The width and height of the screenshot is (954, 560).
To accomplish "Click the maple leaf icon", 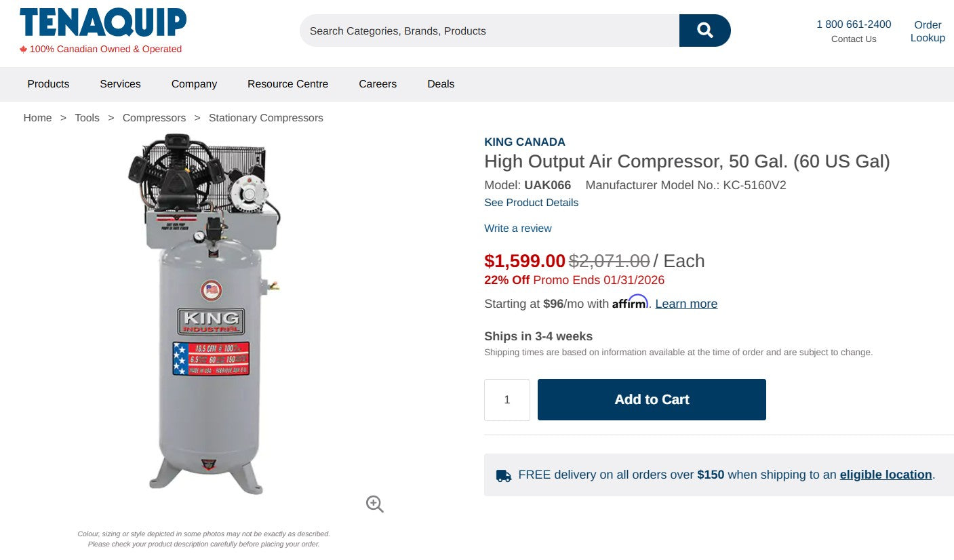I will point(24,49).
